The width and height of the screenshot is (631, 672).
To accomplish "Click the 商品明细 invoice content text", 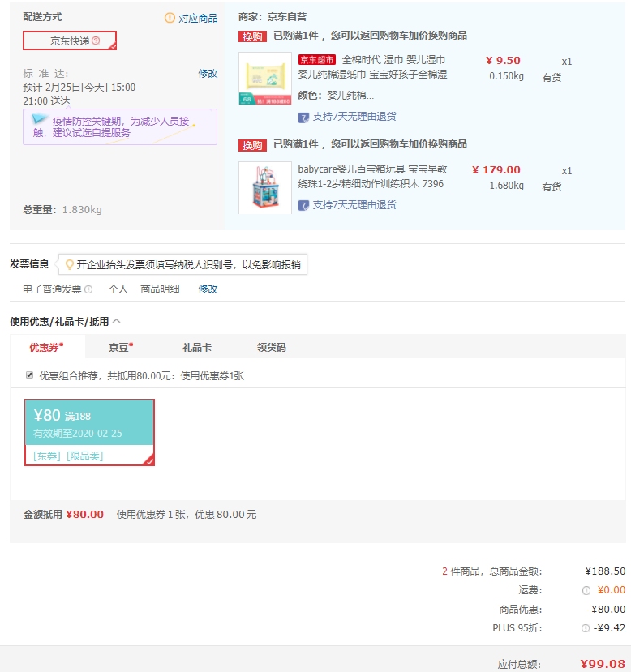I will point(160,289).
